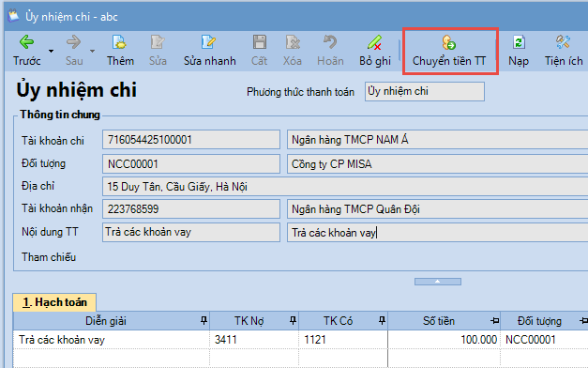This screenshot has width=588, height=368.
Task: Click the Phương thức thanh toán field
Action: point(425,92)
